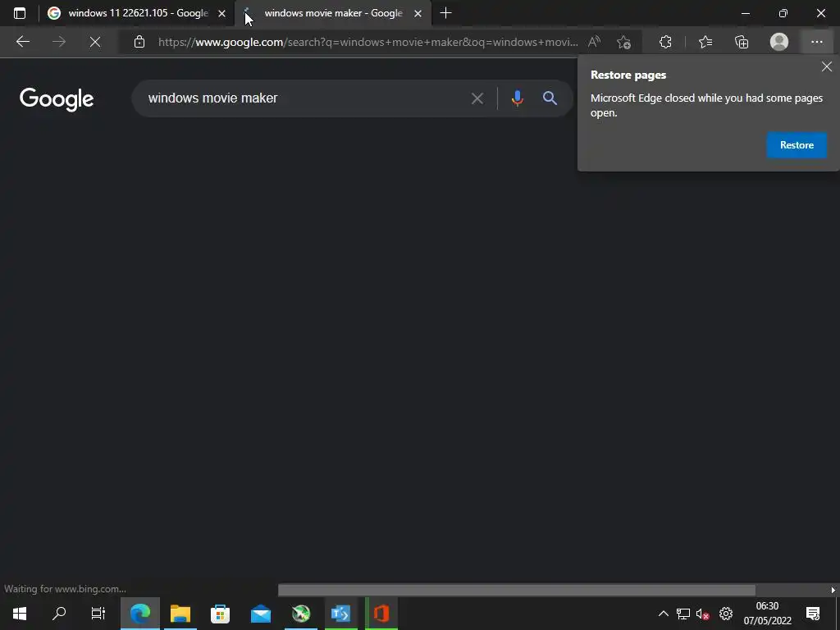Show hidden system tray icons

(663, 614)
